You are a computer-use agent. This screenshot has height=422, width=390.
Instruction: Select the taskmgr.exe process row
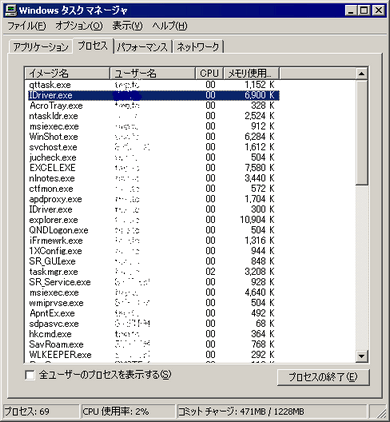tap(153, 272)
